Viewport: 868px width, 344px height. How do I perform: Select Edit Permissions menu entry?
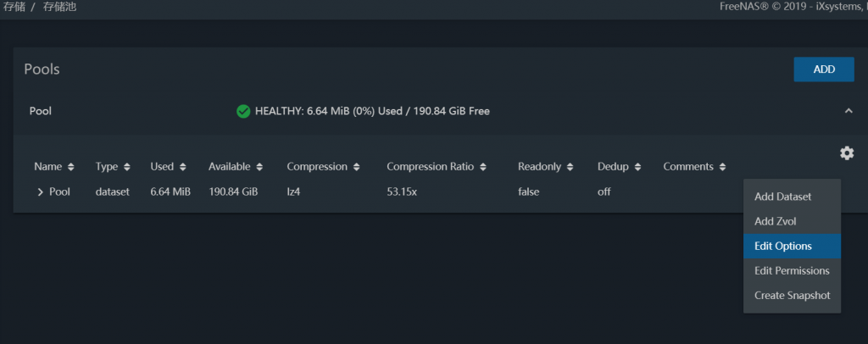(x=792, y=271)
